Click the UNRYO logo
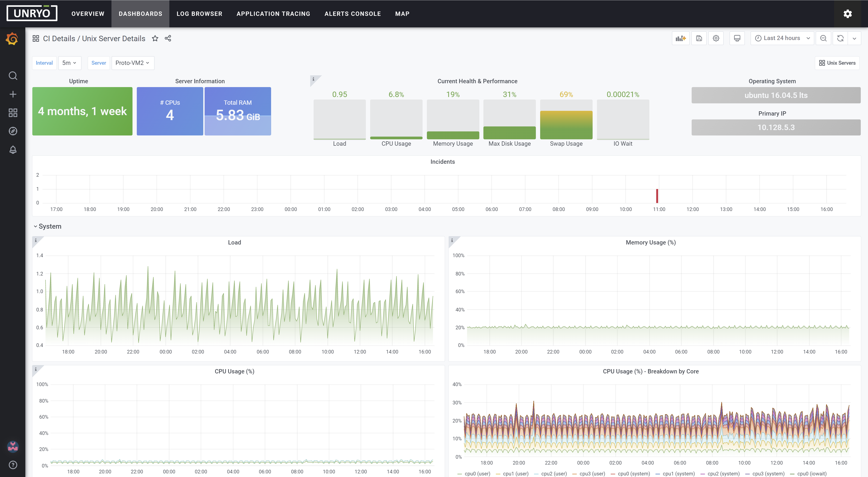868x477 pixels. click(32, 13)
